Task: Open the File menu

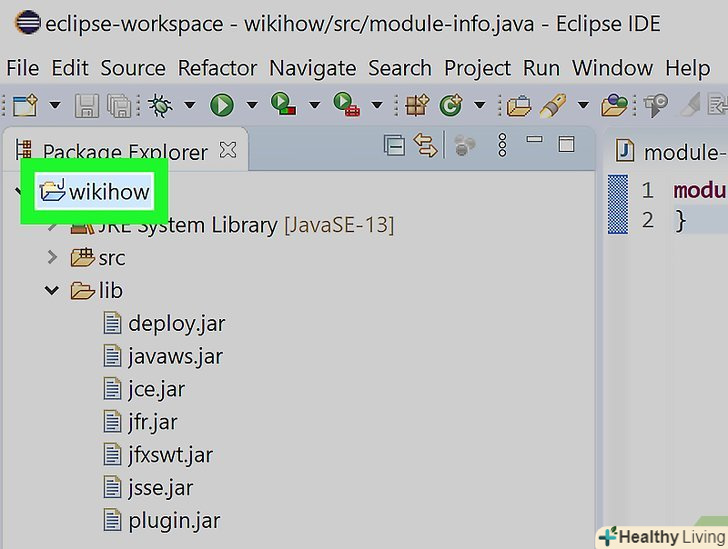Action: pos(22,68)
